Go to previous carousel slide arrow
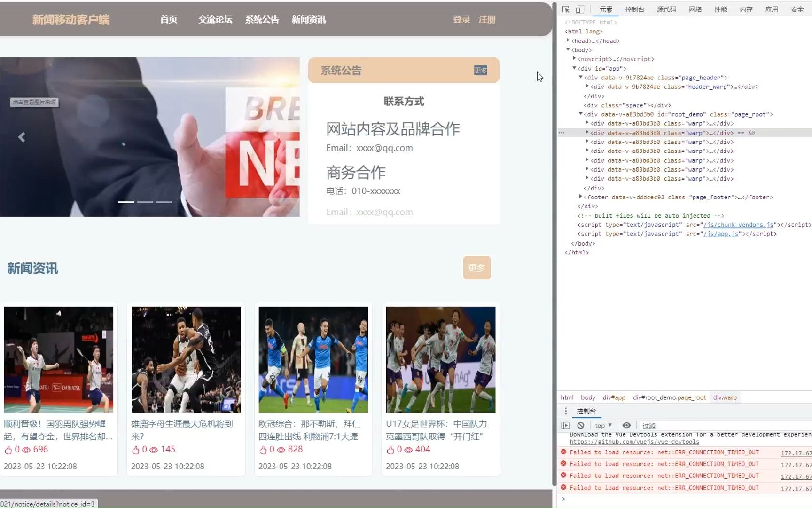Viewport: 812px width, 508px height. pyautogui.click(x=22, y=137)
